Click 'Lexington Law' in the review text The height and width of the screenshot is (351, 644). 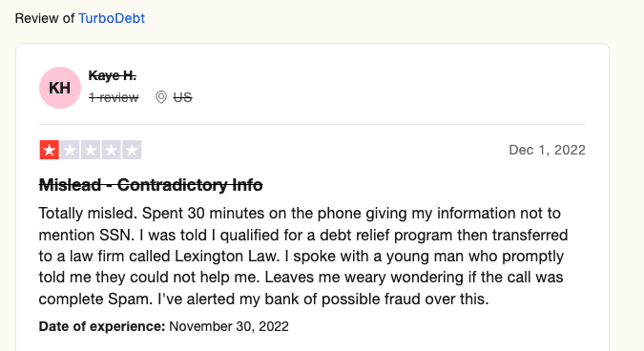[x=227, y=257]
